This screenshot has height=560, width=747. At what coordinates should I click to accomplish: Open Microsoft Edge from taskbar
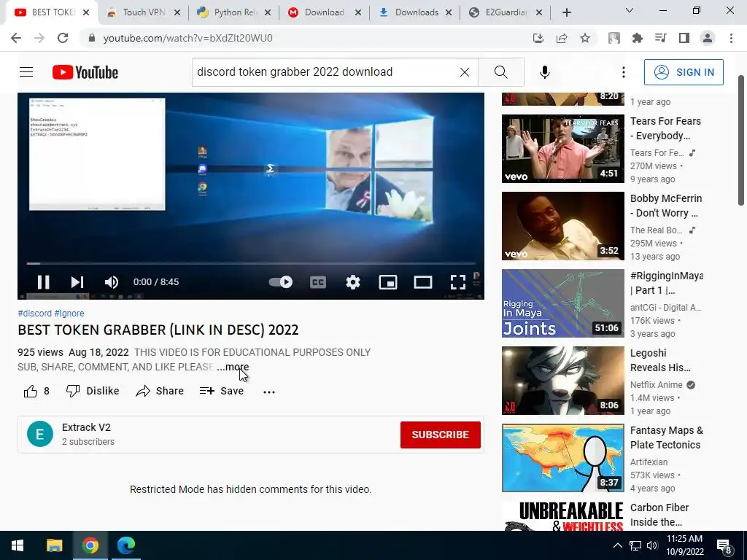(126, 545)
